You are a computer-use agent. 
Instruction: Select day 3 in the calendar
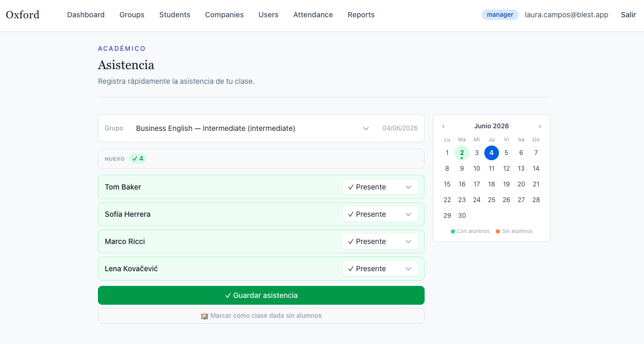coord(476,153)
